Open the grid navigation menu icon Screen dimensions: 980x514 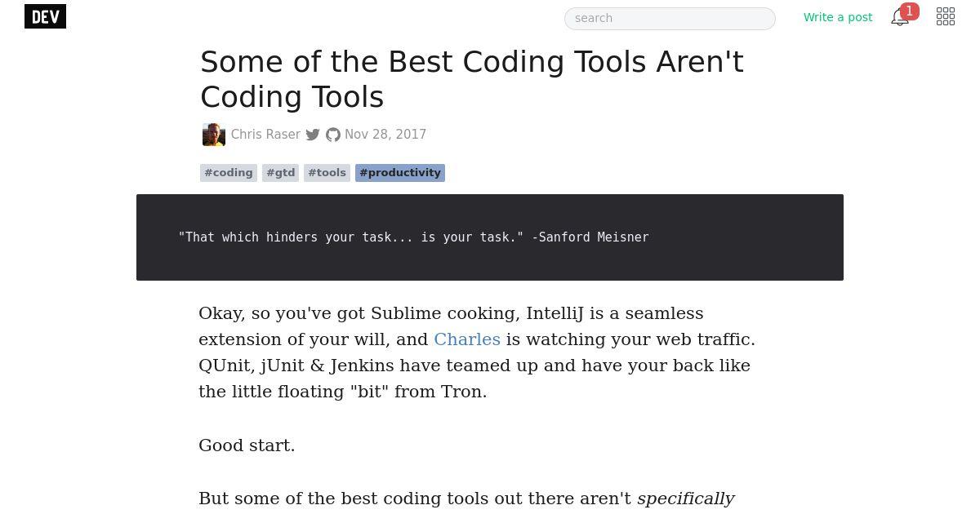click(946, 17)
